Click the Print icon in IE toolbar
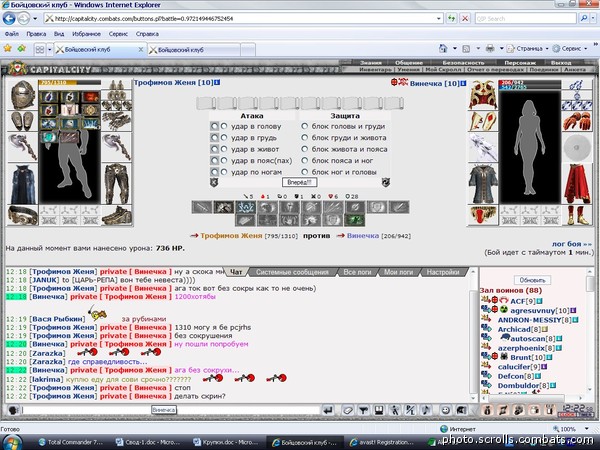 pyautogui.click(x=490, y=49)
